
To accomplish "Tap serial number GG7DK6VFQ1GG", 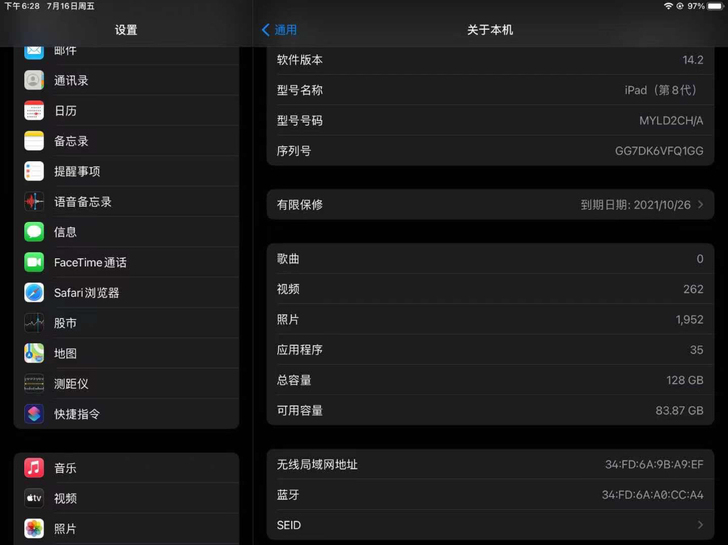I will point(659,151).
